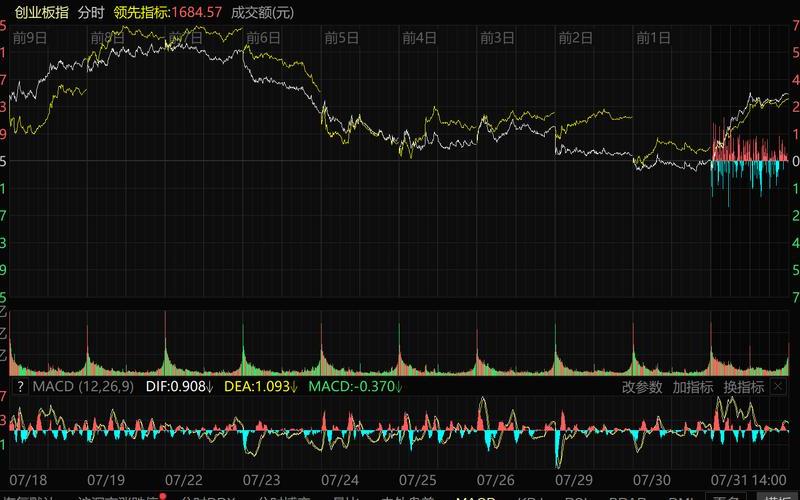
Task: Open the MACD indicator help question mark
Action: point(20,386)
